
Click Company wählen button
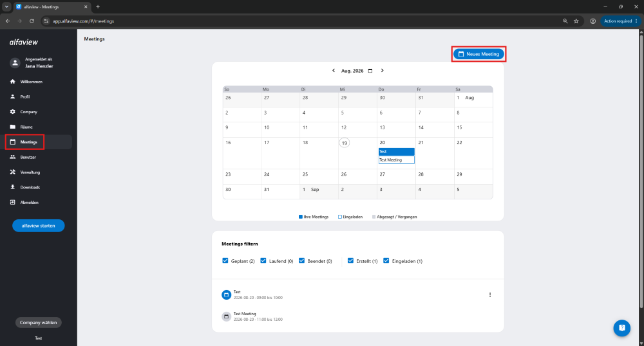tap(38, 323)
